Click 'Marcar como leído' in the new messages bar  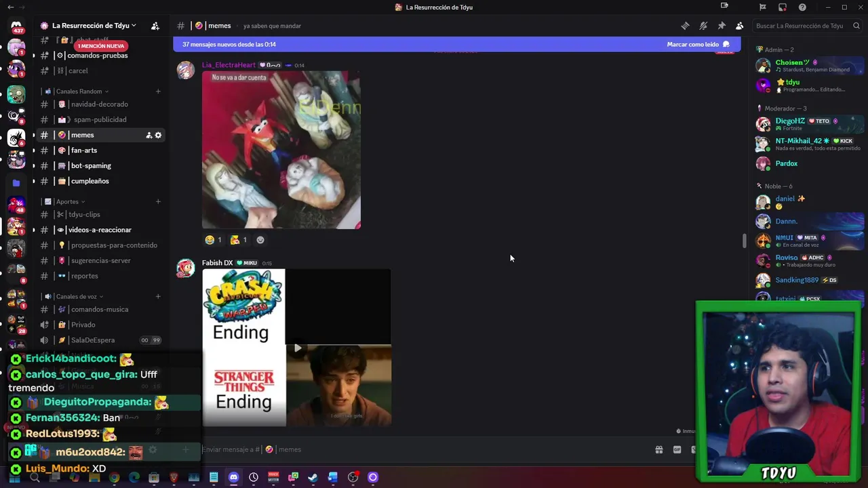click(698, 44)
